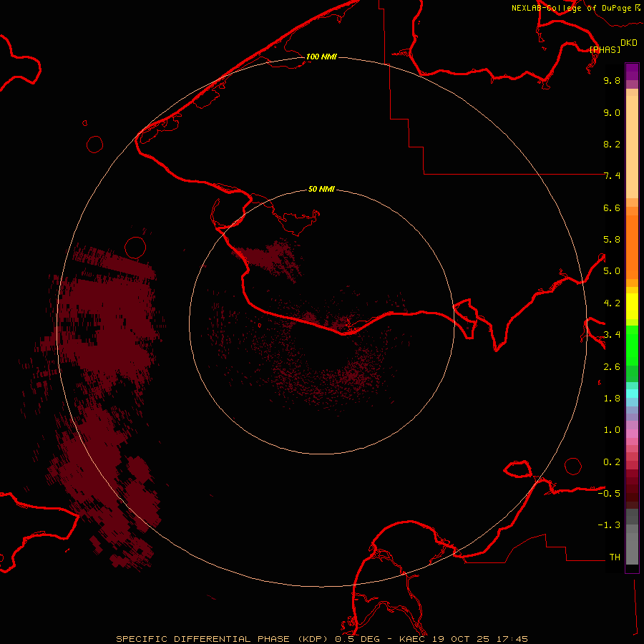This screenshot has width=644, height=644.
Task: Click the 19 OCT 25 date text
Action: point(462,639)
